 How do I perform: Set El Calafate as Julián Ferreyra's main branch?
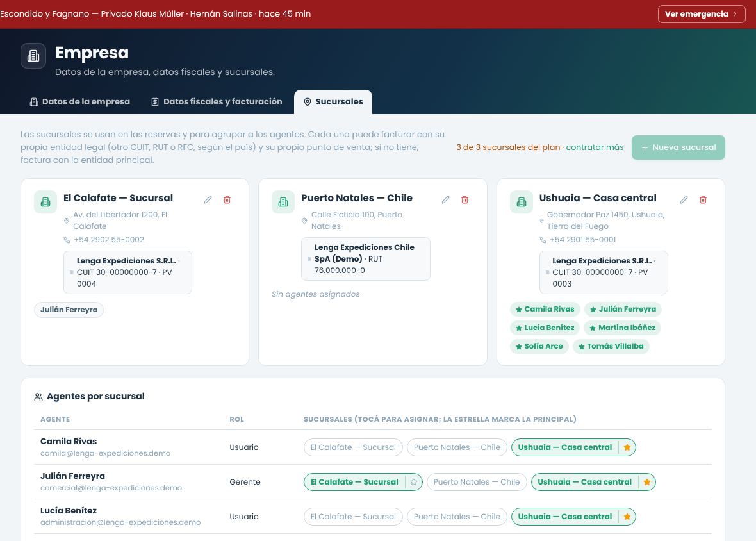(414, 482)
